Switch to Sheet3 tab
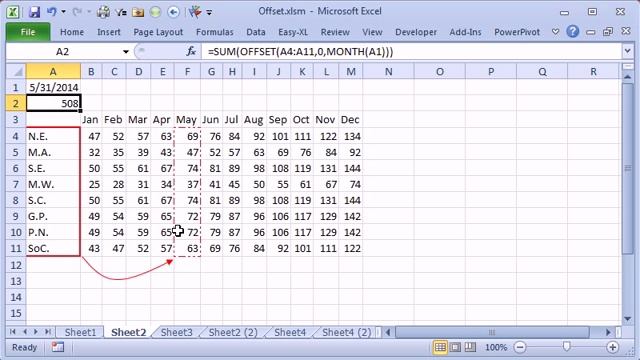Screen dimensions: 640x360 [x=176, y=332]
